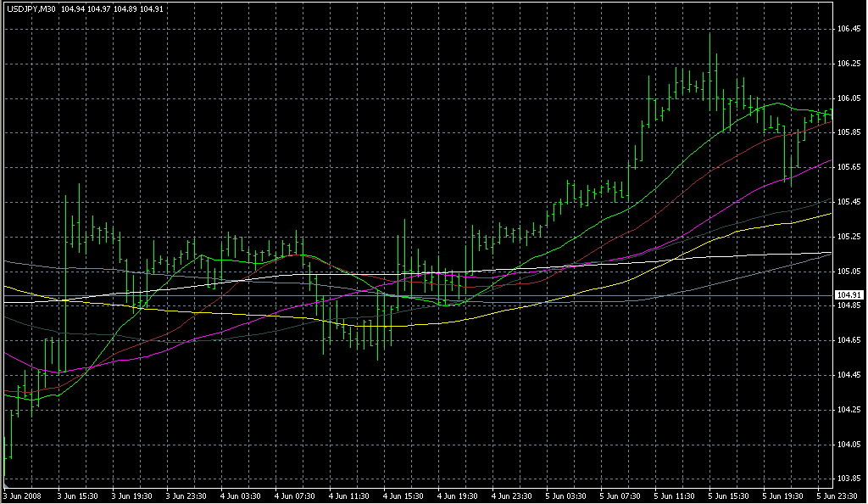Select the 103.85 price label
This screenshot has width=868, height=504.
[x=849, y=479]
